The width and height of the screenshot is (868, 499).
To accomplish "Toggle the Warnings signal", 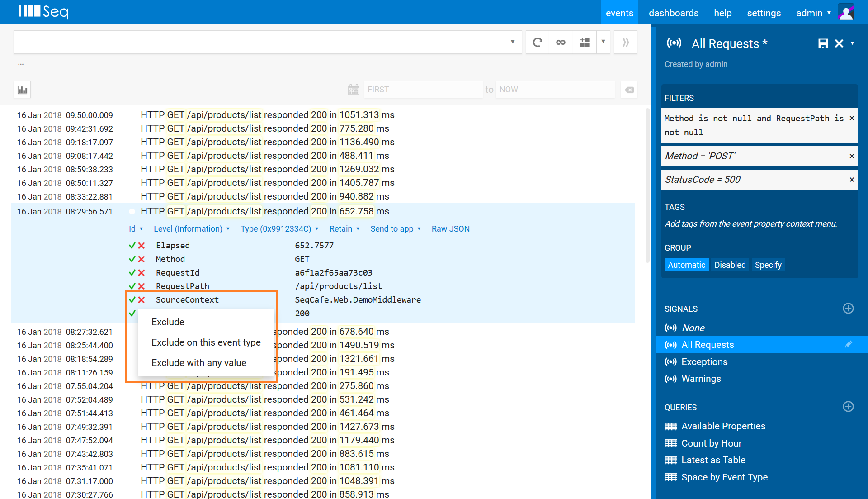I will (701, 379).
